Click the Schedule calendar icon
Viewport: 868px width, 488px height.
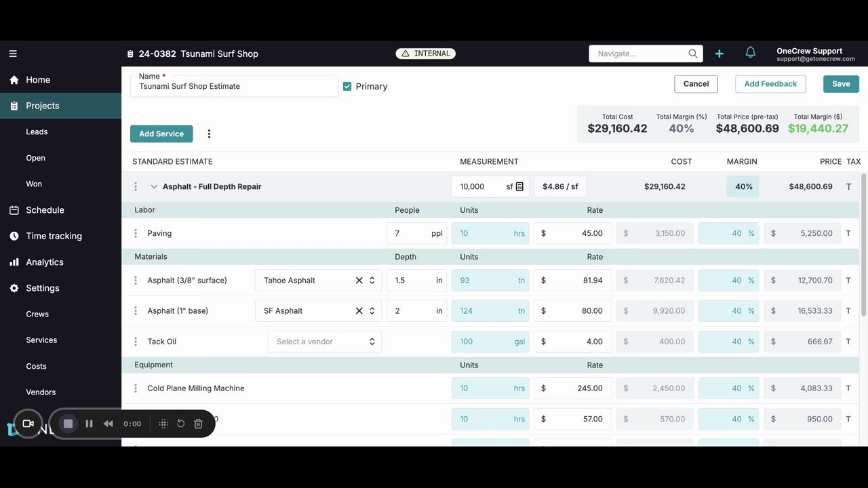click(14, 210)
